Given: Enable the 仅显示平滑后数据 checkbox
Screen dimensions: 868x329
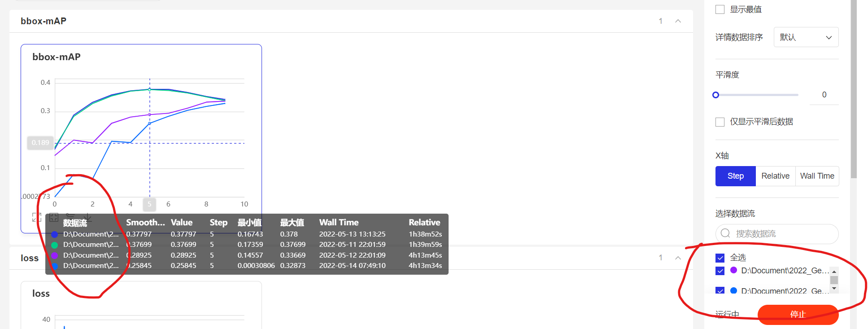Looking at the screenshot, I should (720, 122).
